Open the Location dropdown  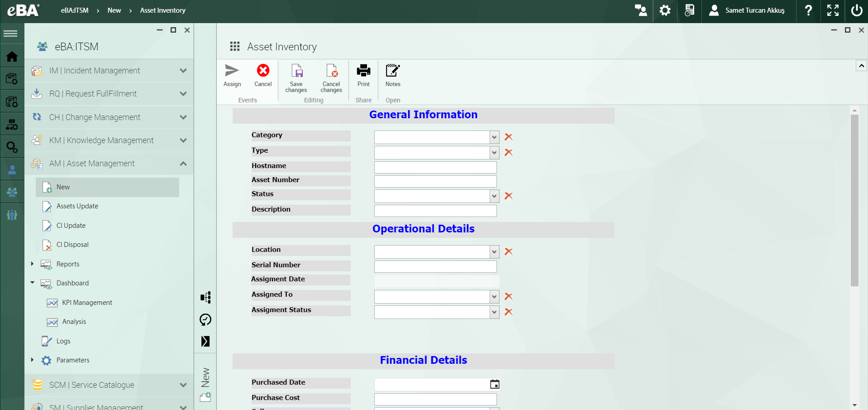(x=494, y=252)
